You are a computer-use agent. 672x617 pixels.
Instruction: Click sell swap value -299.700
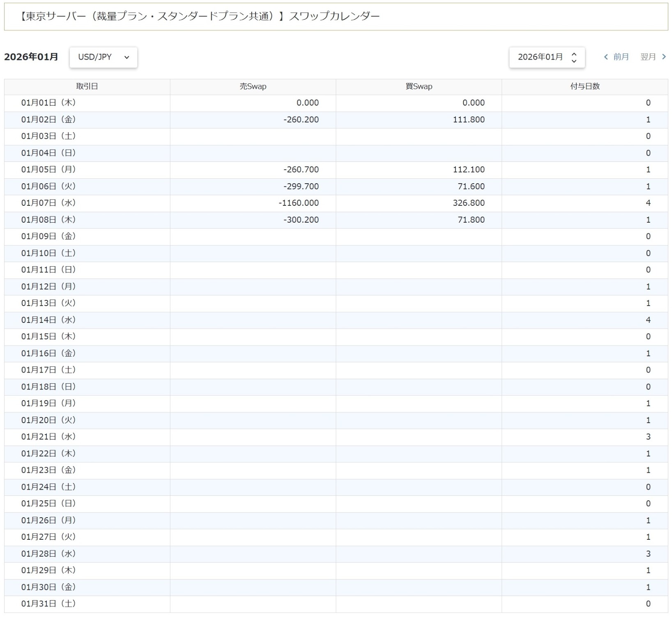pyautogui.click(x=301, y=186)
